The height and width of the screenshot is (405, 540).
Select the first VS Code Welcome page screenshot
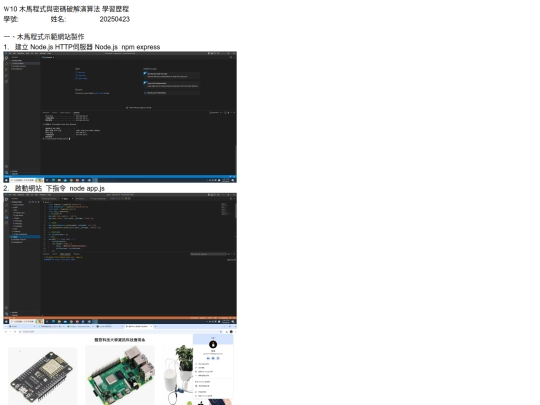(x=120, y=117)
